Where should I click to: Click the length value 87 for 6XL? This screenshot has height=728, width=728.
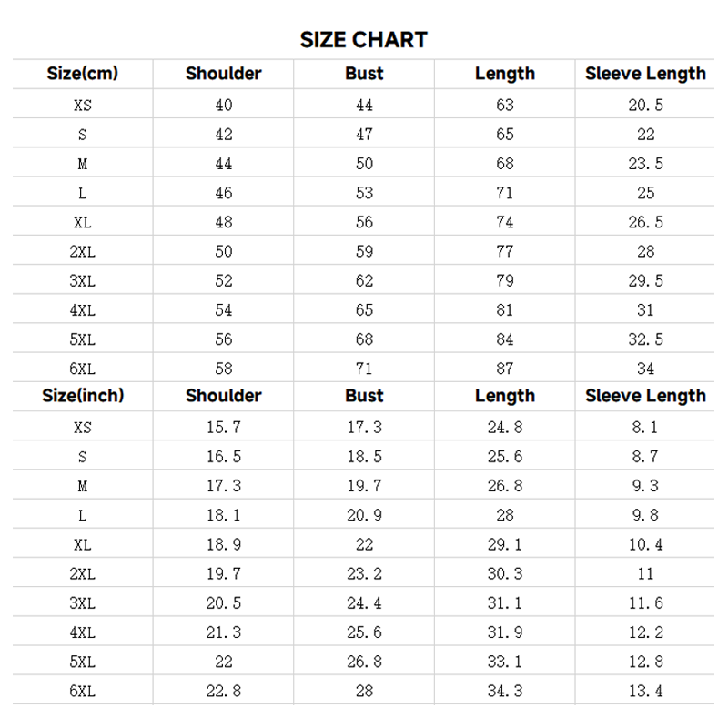[505, 369]
